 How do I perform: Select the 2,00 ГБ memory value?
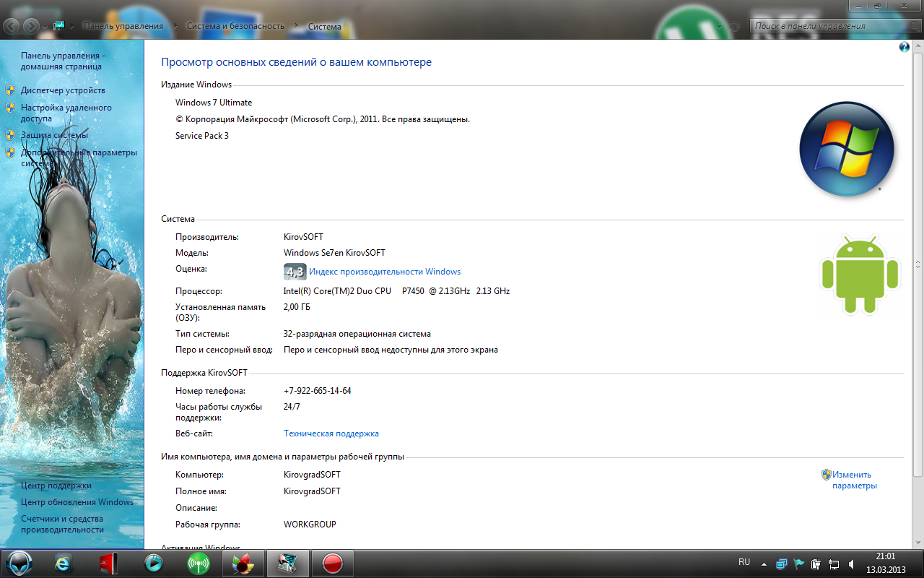click(297, 307)
